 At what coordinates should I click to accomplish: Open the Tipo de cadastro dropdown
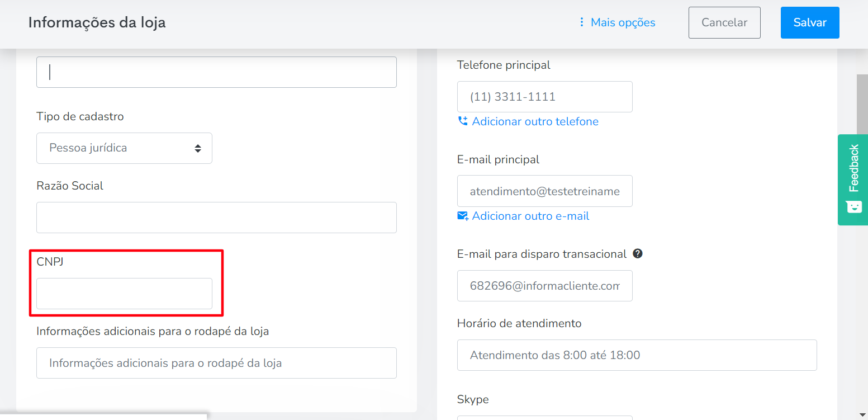(x=124, y=148)
